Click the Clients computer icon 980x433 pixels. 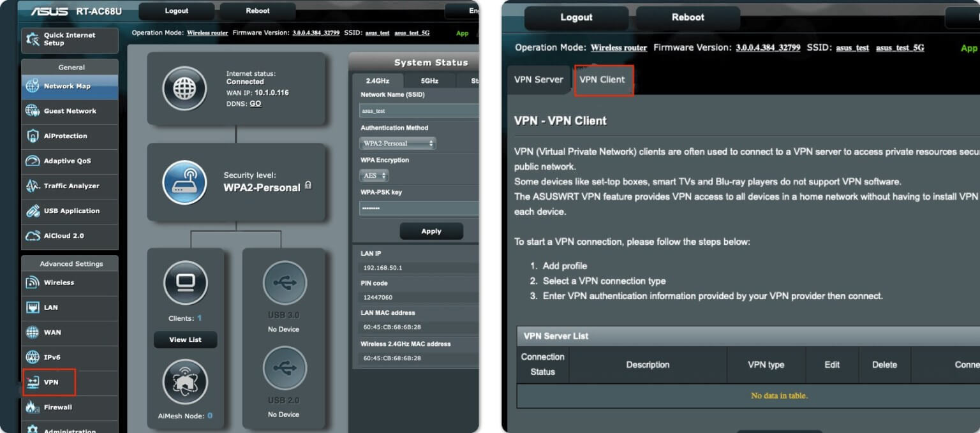point(186,283)
